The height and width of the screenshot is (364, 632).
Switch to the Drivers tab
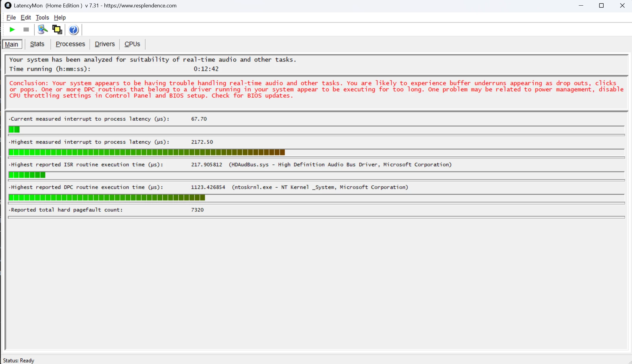click(x=105, y=44)
